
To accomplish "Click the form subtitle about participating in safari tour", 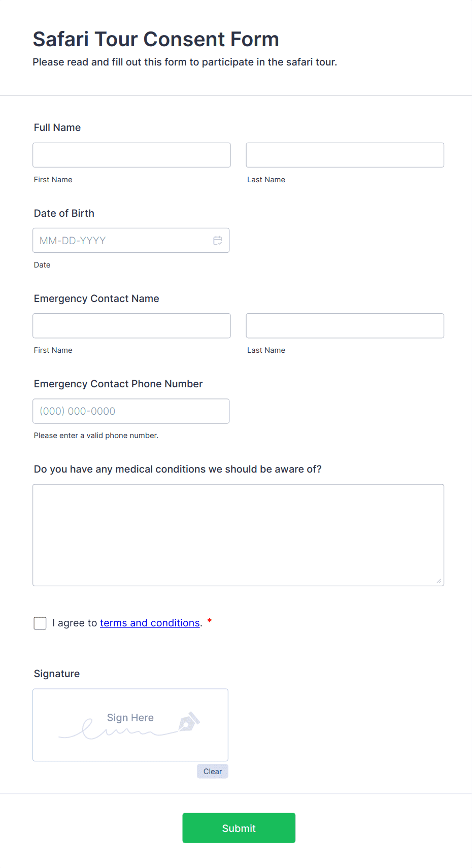I will 184,62.
